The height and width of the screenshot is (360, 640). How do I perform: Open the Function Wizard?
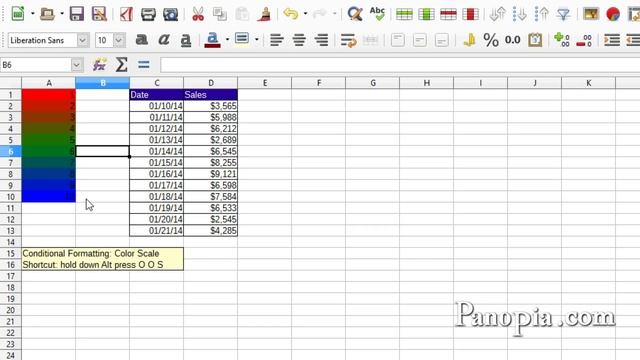coord(99,64)
